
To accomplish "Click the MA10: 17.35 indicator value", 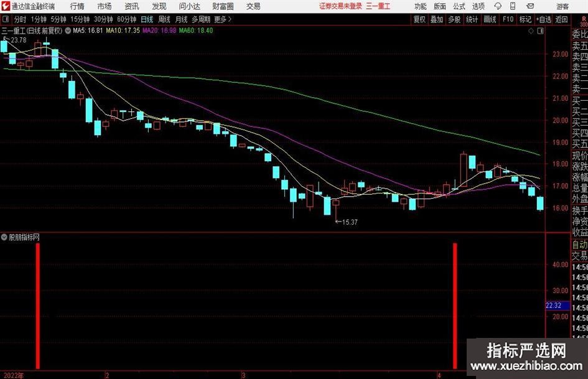I will (x=123, y=30).
